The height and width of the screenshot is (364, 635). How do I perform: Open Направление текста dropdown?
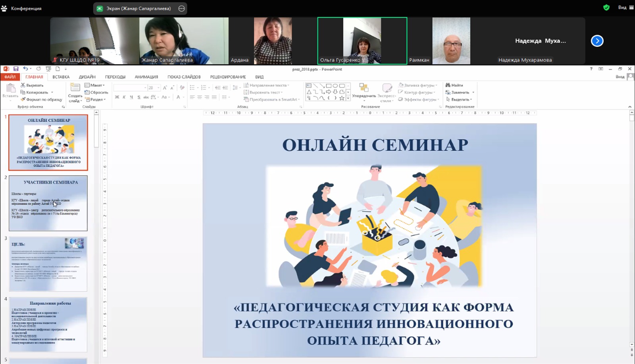[x=266, y=85]
